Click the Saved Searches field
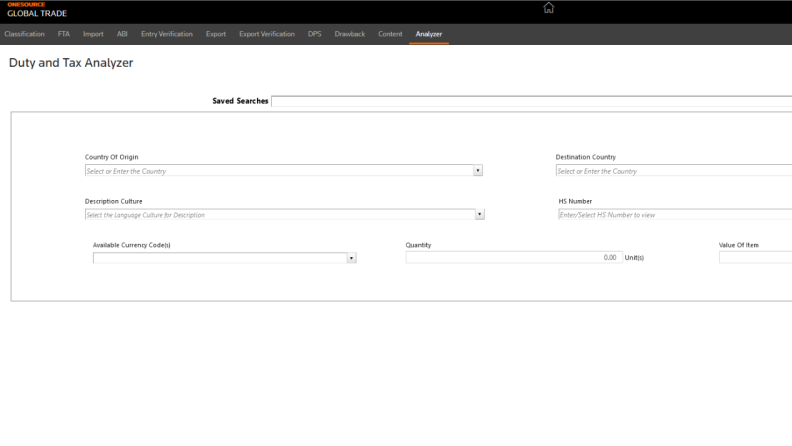792x446 pixels. coord(530,101)
